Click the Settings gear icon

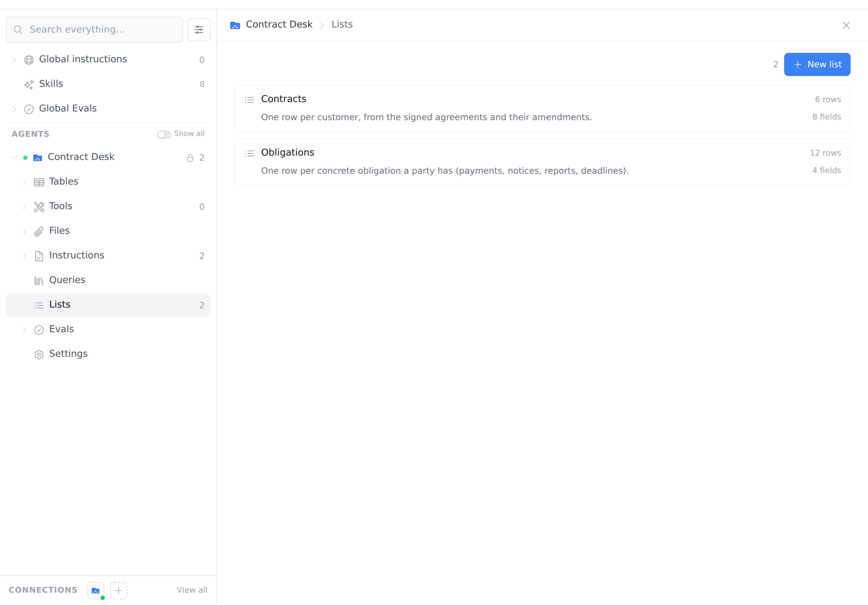click(39, 354)
